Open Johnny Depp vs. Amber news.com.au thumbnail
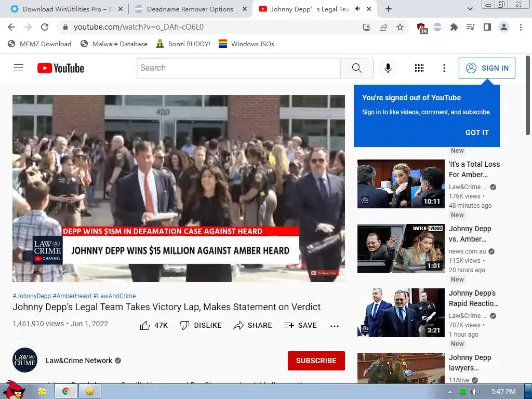 coord(401,248)
